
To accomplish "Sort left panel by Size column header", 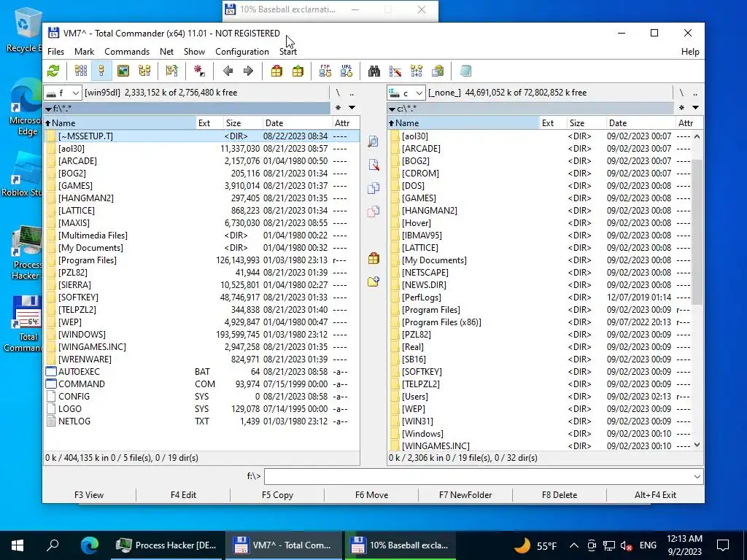I will tap(242, 122).
